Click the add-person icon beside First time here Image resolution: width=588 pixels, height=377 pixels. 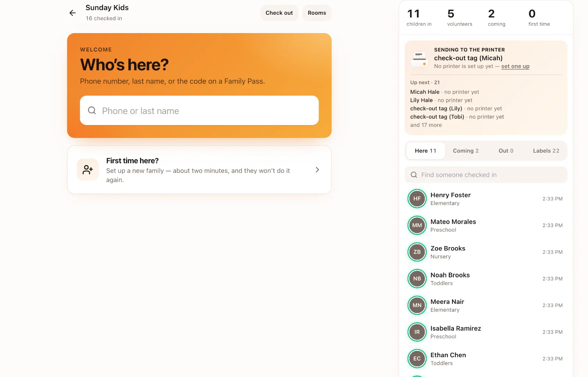(x=88, y=170)
